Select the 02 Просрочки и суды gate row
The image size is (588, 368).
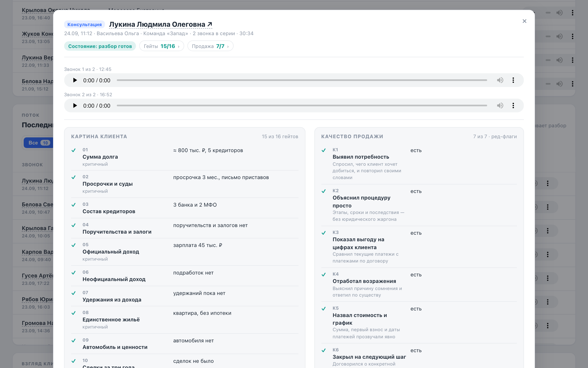pos(185,184)
